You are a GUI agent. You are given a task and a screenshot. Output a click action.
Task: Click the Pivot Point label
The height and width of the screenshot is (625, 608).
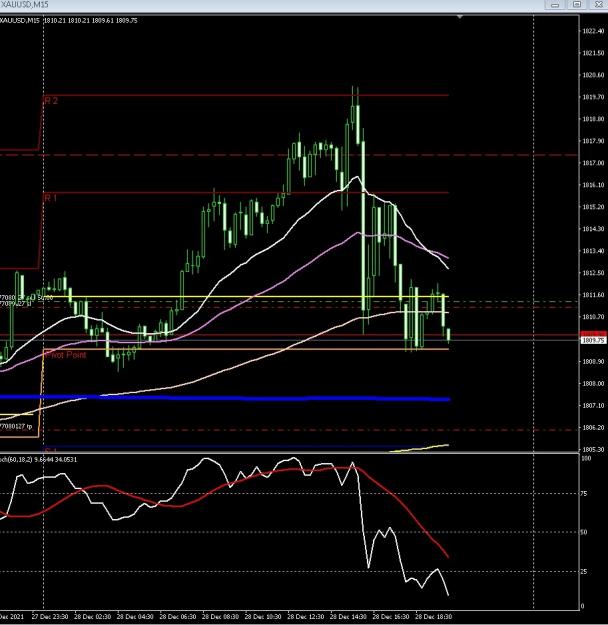(x=66, y=355)
